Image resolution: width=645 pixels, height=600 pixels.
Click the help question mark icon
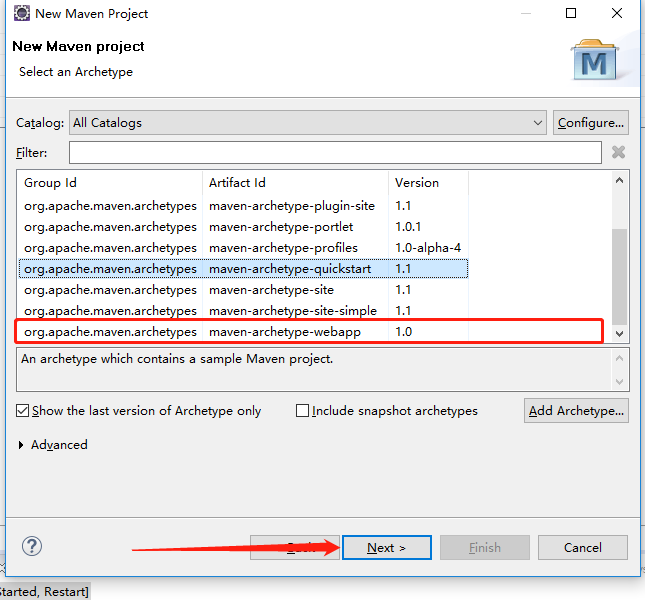click(32, 547)
